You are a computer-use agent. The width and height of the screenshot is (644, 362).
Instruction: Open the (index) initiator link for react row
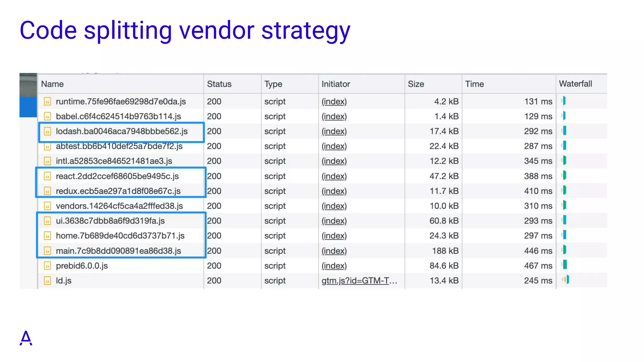pos(334,176)
